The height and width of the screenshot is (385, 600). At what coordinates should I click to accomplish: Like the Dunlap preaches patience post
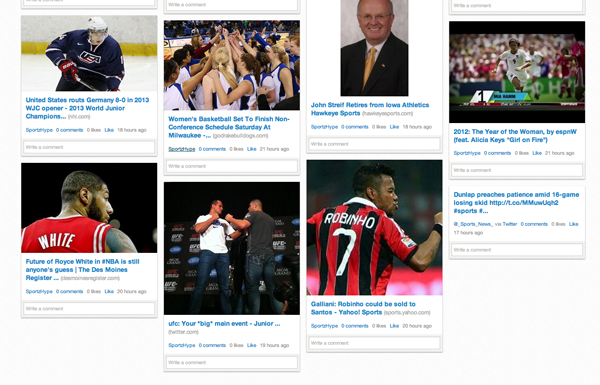click(x=573, y=224)
